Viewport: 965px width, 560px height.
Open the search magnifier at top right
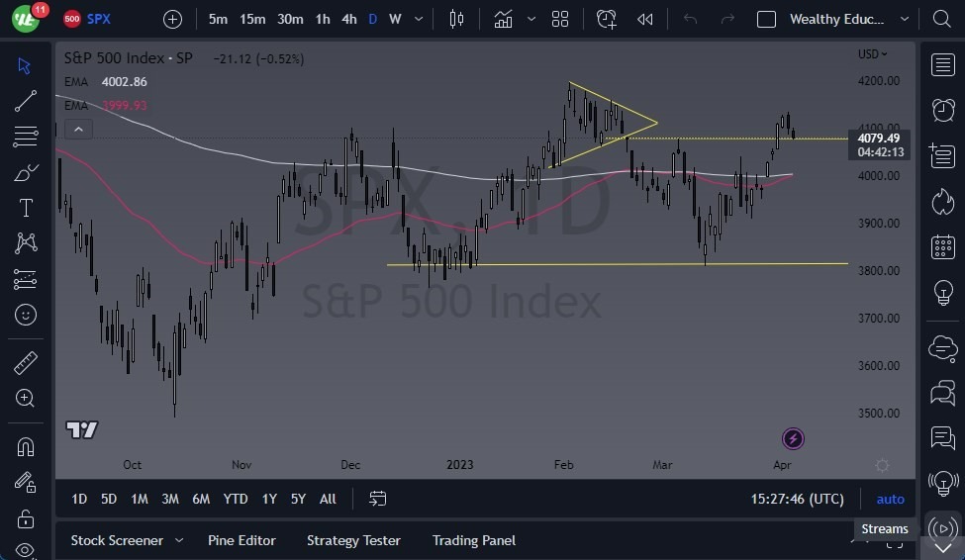[941, 19]
